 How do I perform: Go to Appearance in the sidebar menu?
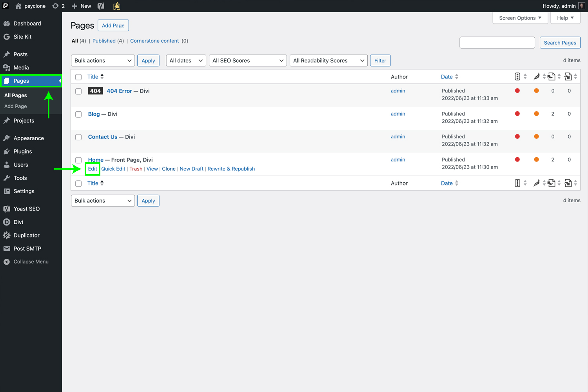[29, 138]
